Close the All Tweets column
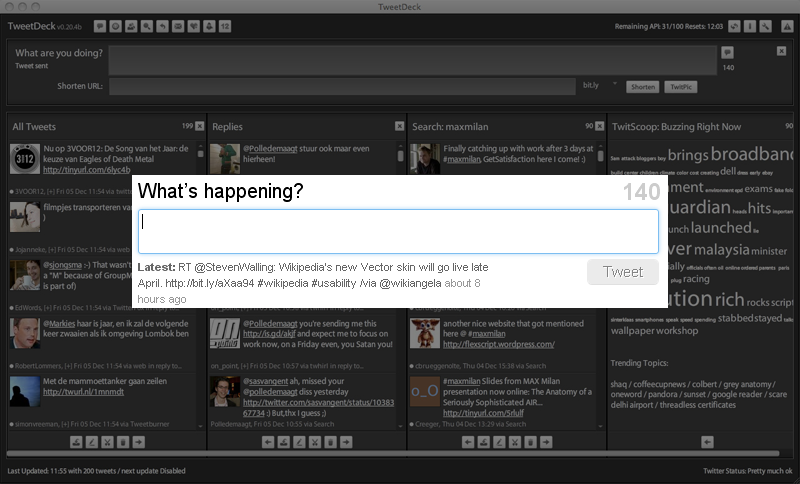 (199, 126)
